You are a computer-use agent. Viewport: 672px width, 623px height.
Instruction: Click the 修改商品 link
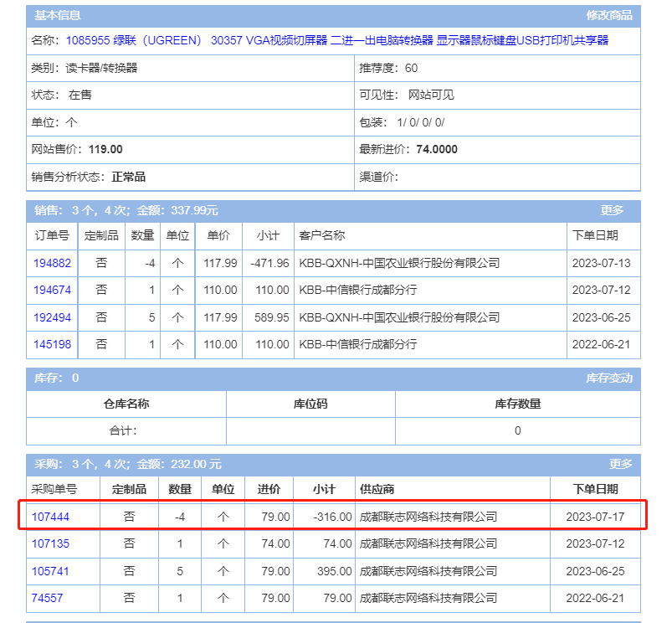[609, 15]
